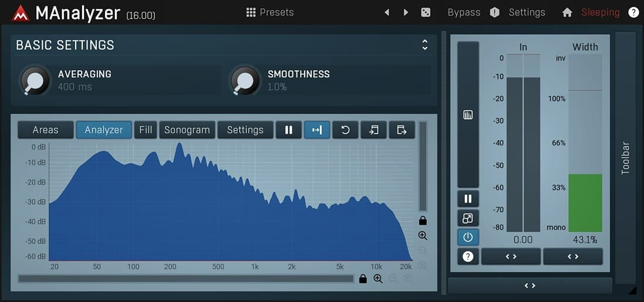Image resolution: width=644 pixels, height=302 pixels.
Task: Toggle the Fill display option
Action: click(x=146, y=130)
